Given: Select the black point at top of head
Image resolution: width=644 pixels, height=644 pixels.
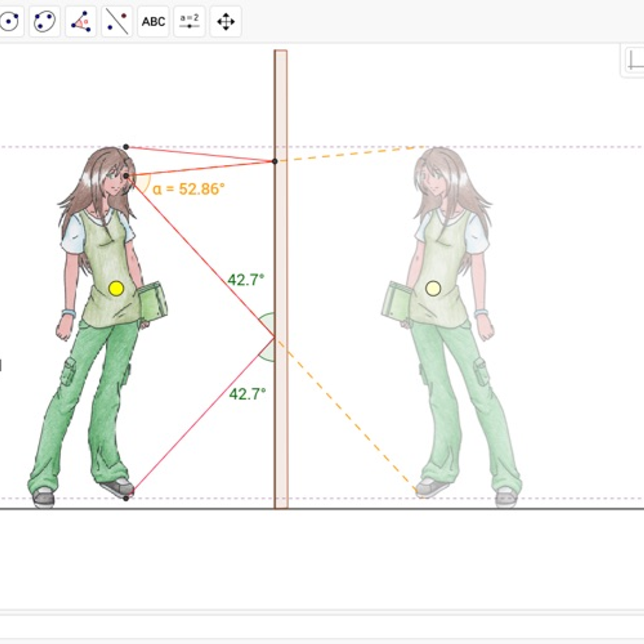Looking at the screenshot, I should point(126,147).
